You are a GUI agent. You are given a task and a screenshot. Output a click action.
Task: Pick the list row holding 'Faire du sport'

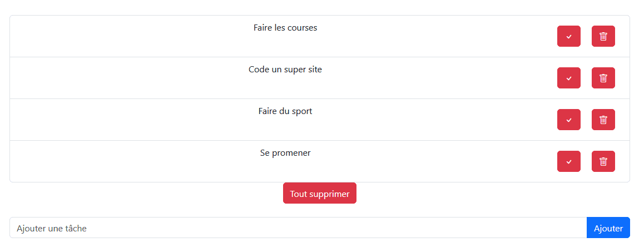coord(320,120)
